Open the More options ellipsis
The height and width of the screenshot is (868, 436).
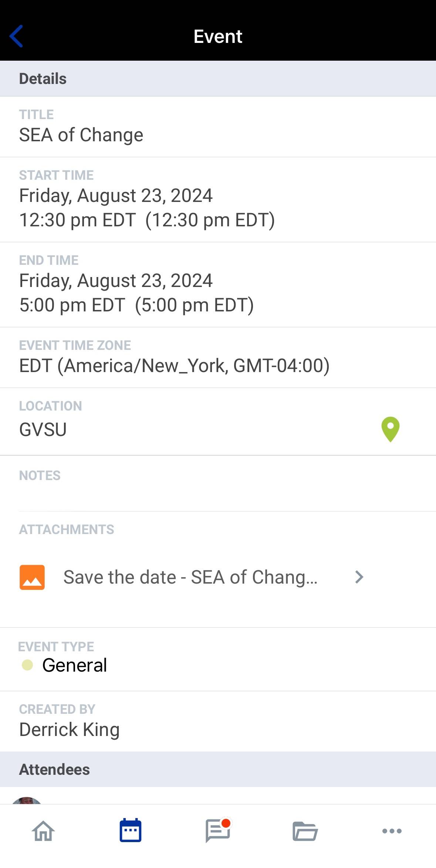[x=392, y=831]
